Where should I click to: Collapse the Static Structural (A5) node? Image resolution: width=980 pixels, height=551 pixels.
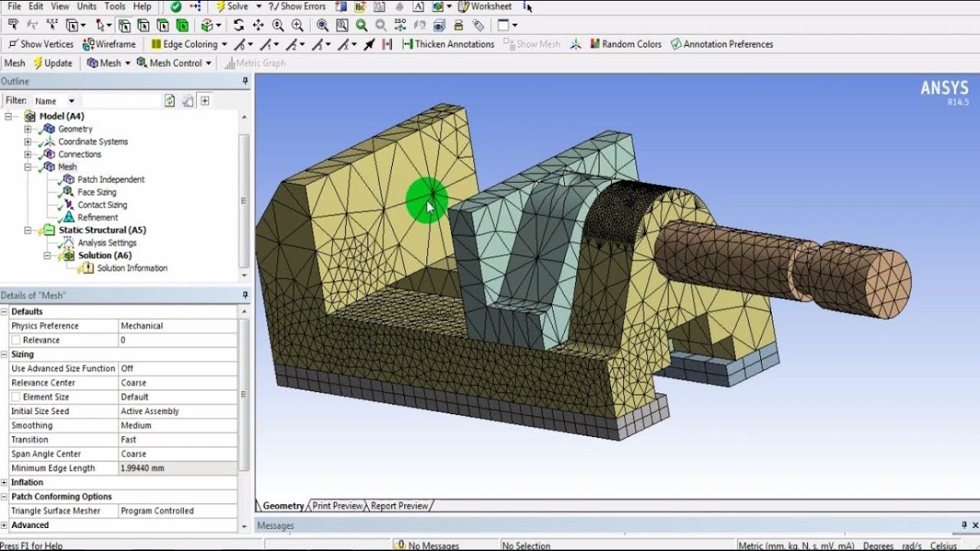(28, 230)
